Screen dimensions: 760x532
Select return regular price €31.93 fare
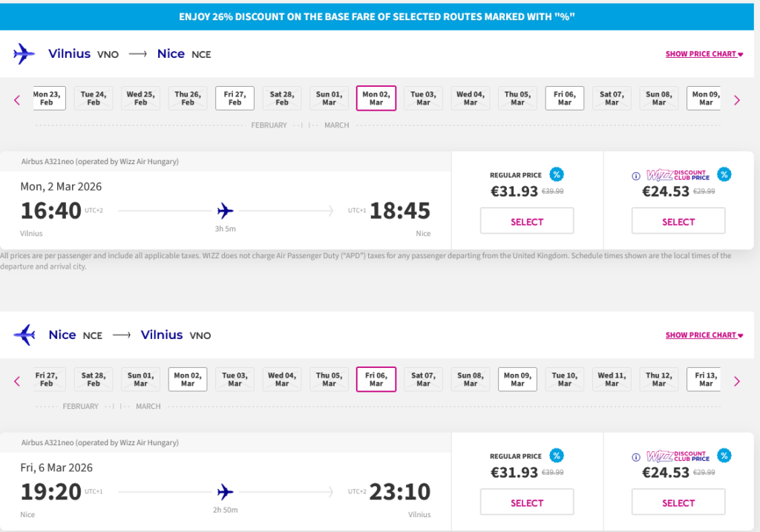click(x=527, y=502)
